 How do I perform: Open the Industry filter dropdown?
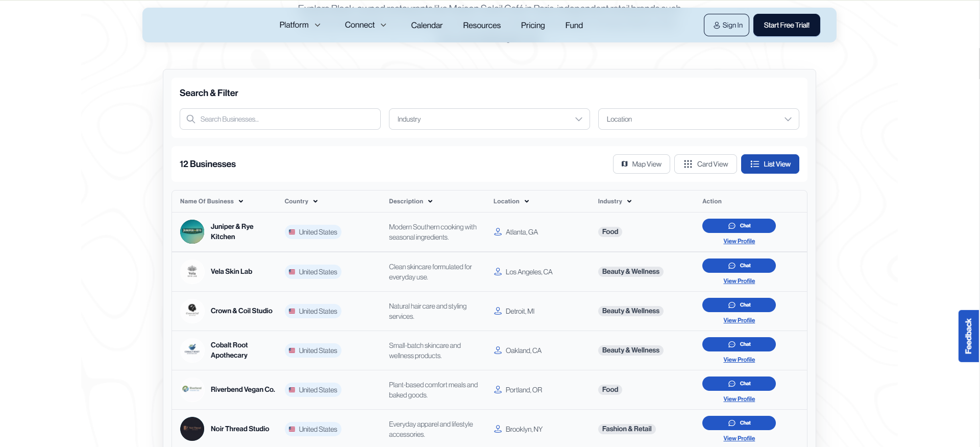(489, 119)
